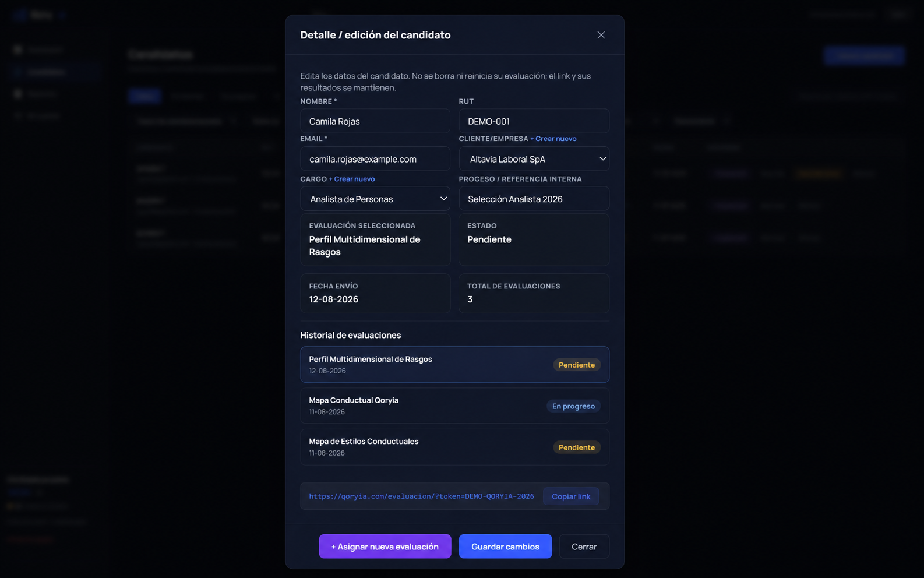The image size is (924, 578).
Task: Open the Cliente/Empresa dropdown showing Altavia Laboral SpA
Action: [x=534, y=158]
